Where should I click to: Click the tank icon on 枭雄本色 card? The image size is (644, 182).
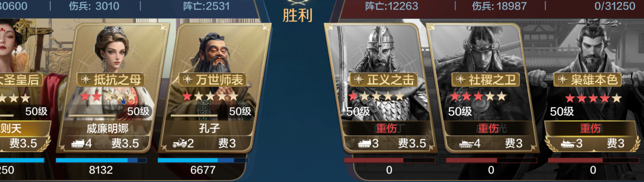tap(568, 143)
